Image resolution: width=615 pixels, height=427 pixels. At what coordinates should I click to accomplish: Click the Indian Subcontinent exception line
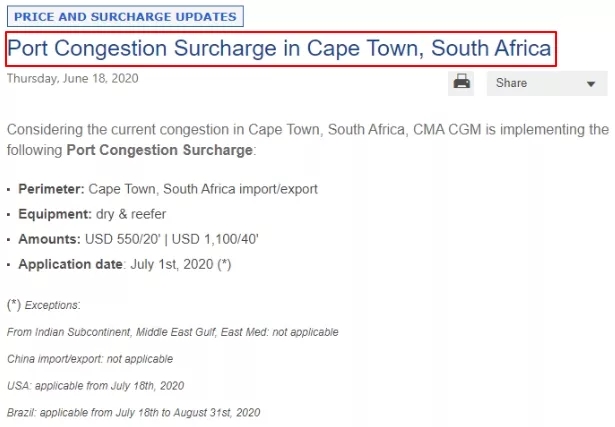click(x=172, y=332)
